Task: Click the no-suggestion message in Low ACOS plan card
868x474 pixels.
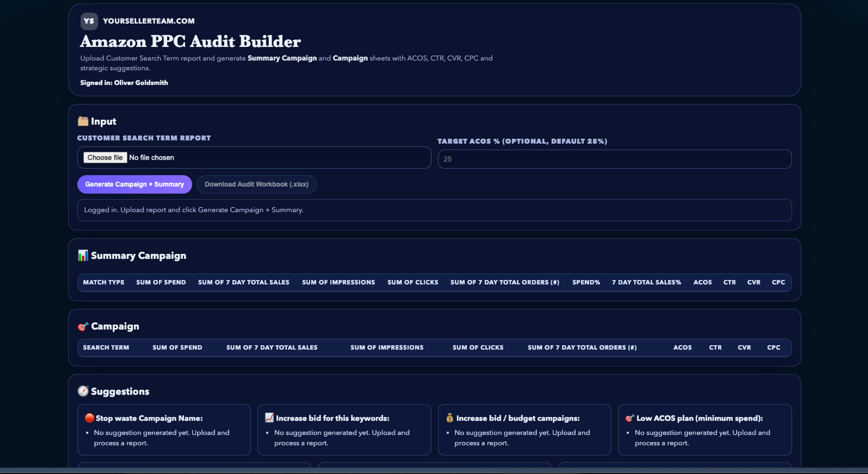Action: [x=703, y=438]
